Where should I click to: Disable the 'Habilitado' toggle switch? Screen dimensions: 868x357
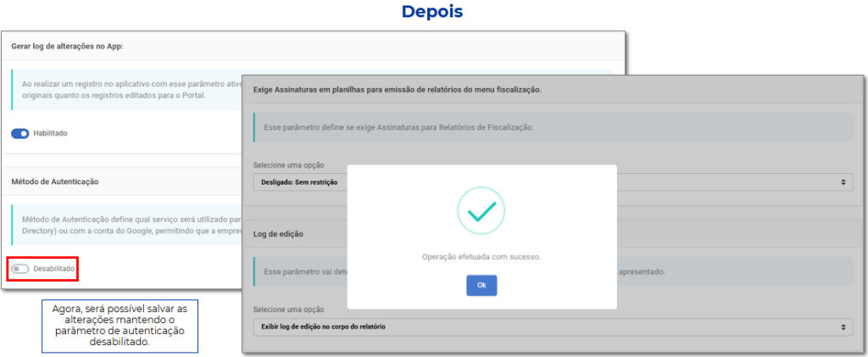click(20, 133)
